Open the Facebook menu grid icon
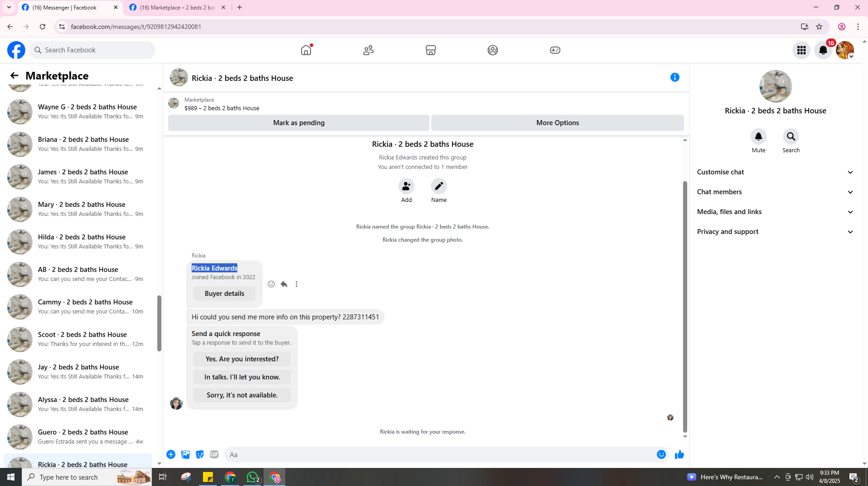This screenshot has width=868, height=486. (x=802, y=50)
